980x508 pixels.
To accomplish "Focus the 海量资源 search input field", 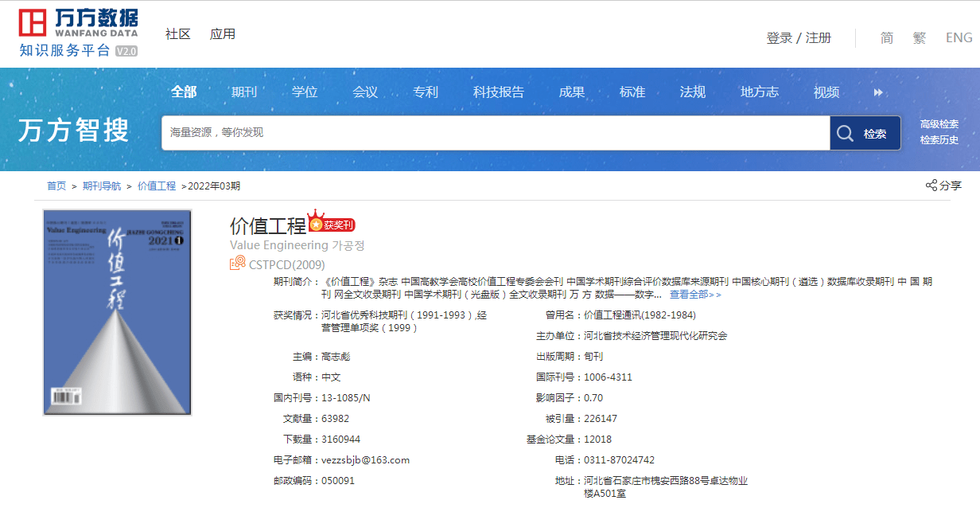I will click(x=496, y=133).
